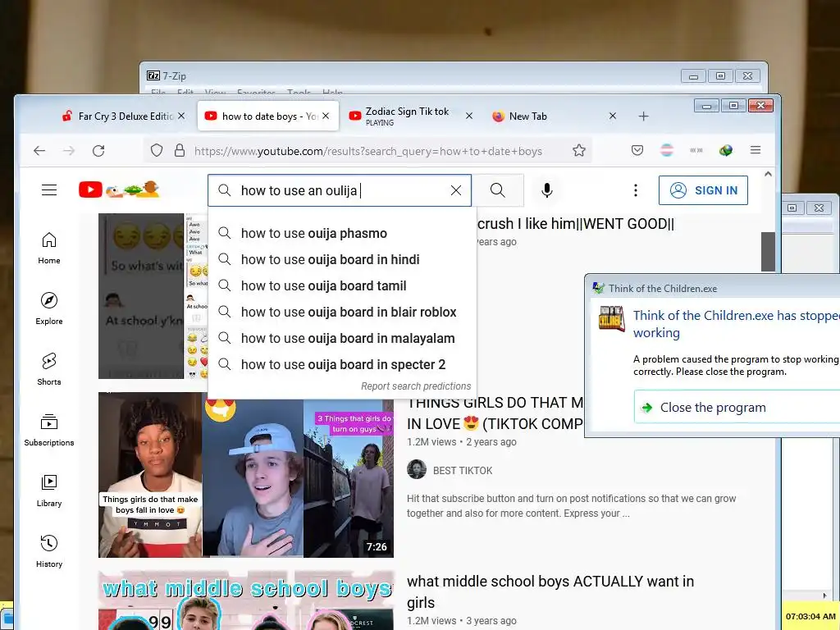Click the YouTube logo

tap(119, 189)
